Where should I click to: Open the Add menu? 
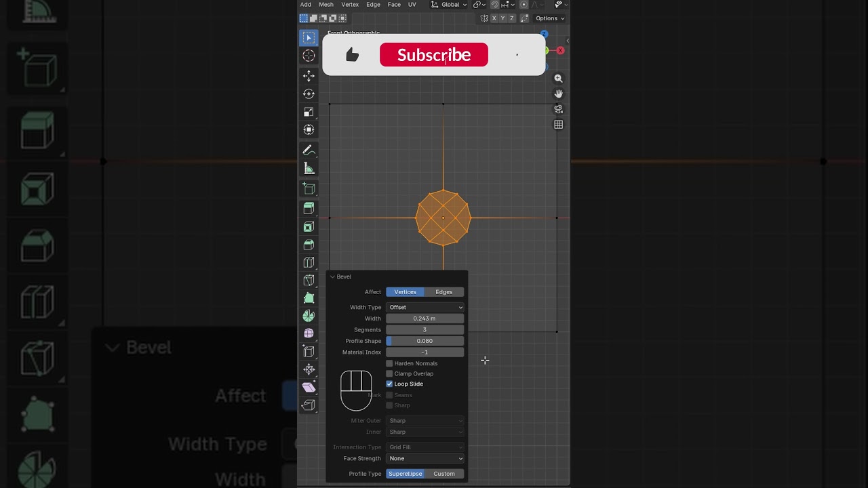[x=306, y=5]
